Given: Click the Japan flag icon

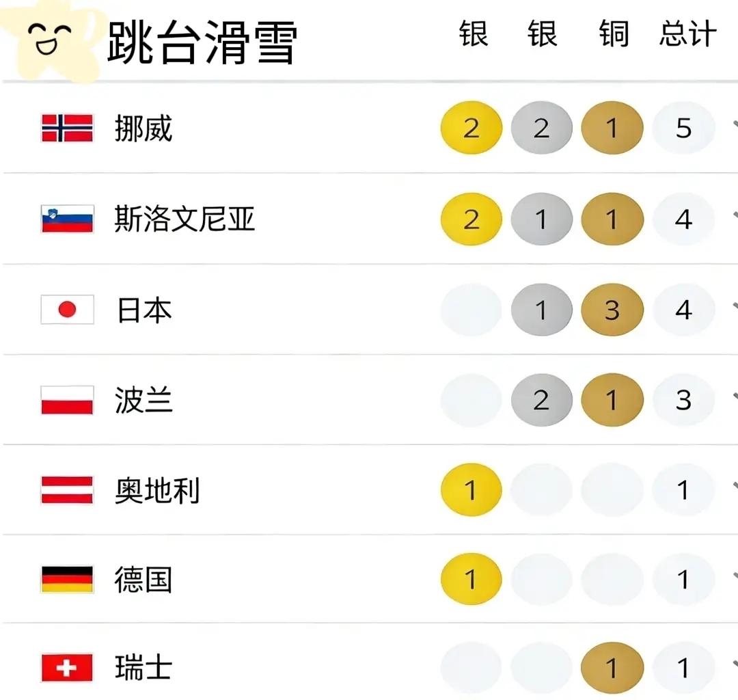Looking at the screenshot, I should pyautogui.click(x=67, y=310).
